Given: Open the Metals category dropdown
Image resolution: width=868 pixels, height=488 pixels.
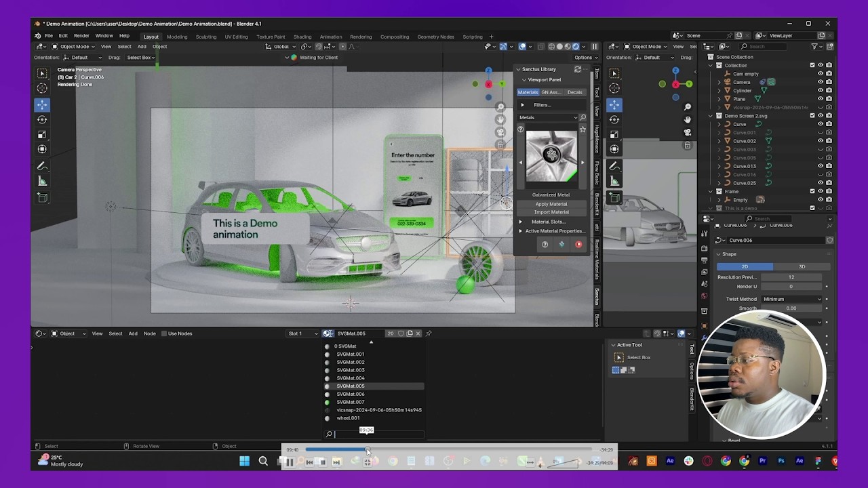Looking at the screenshot, I should point(548,117).
